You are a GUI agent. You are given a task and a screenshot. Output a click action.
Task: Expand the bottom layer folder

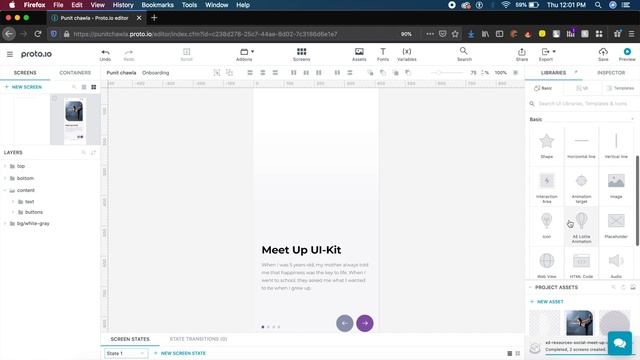point(5,178)
